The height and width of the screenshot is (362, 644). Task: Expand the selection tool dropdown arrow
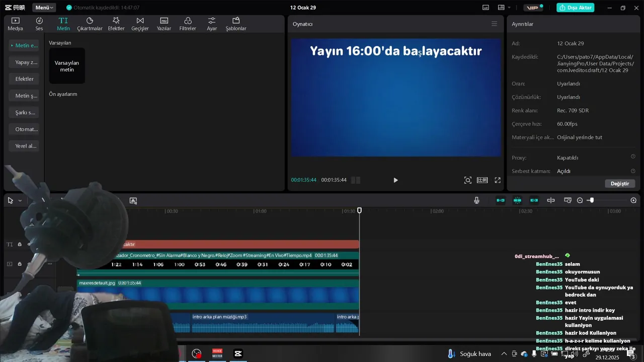[20, 200]
